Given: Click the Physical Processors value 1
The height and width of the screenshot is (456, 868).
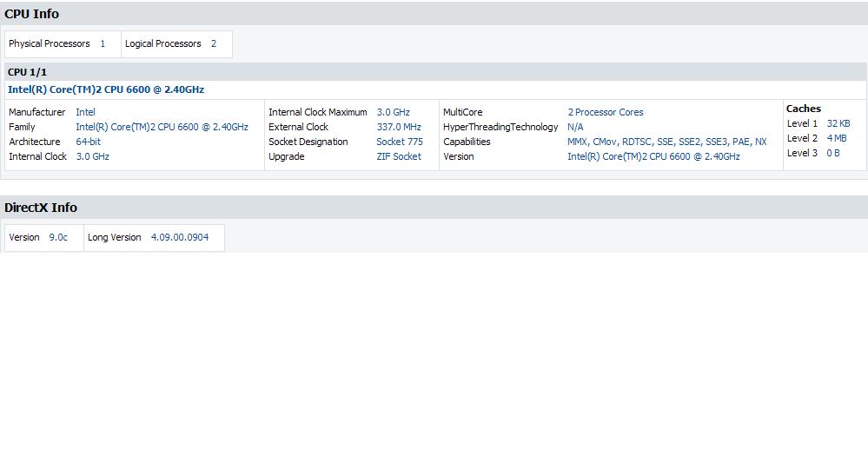Looking at the screenshot, I should point(103,43).
